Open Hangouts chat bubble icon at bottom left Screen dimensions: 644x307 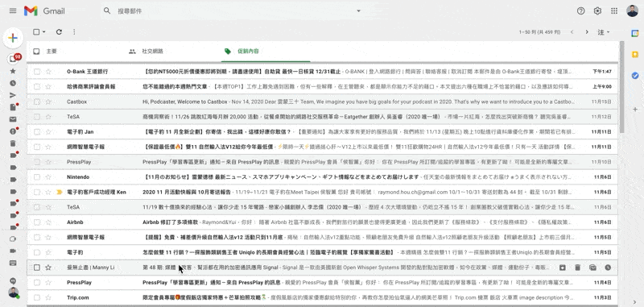pyautogui.click(x=13, y=280)
